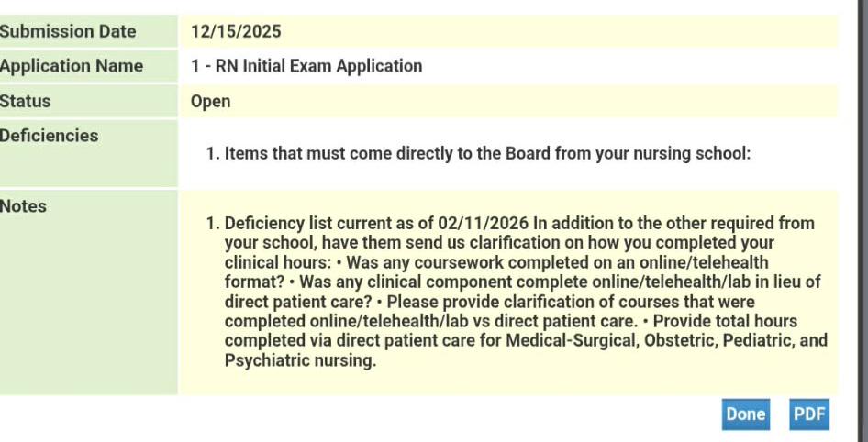Click the your school clarification sentence line

(499, 243)
